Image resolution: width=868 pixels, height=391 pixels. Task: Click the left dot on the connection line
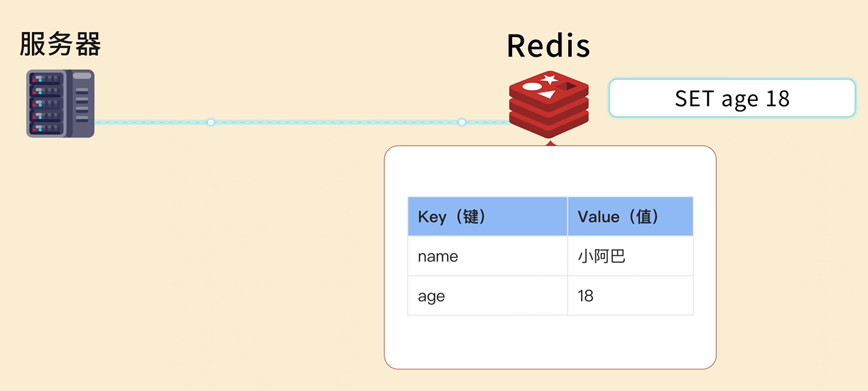click(x=211, y=122)
